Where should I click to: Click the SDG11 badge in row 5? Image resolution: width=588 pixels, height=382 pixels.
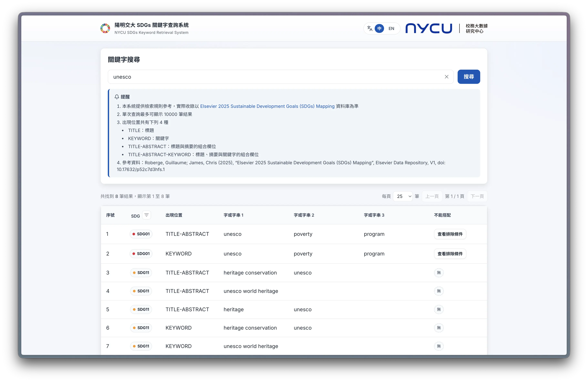point(141,309)
